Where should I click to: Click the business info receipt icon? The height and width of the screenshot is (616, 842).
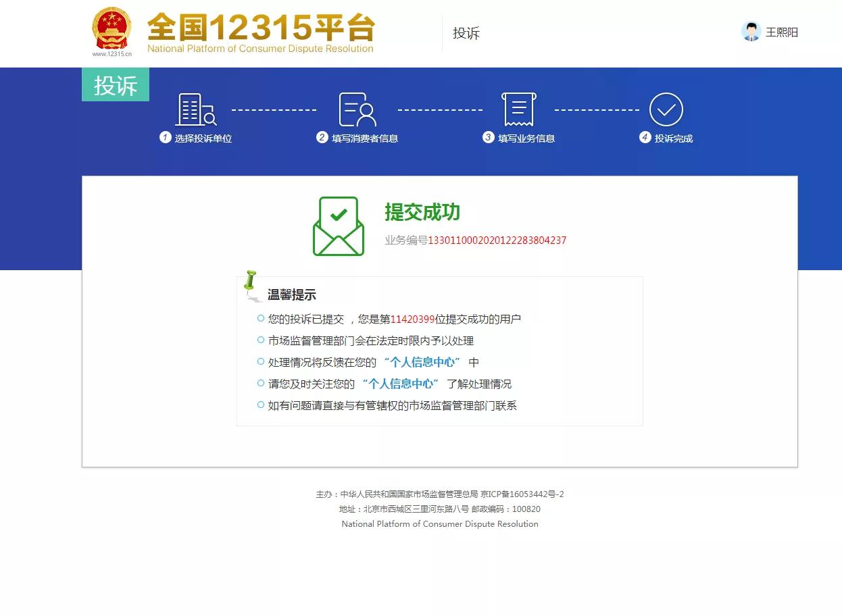coord(518,109)
